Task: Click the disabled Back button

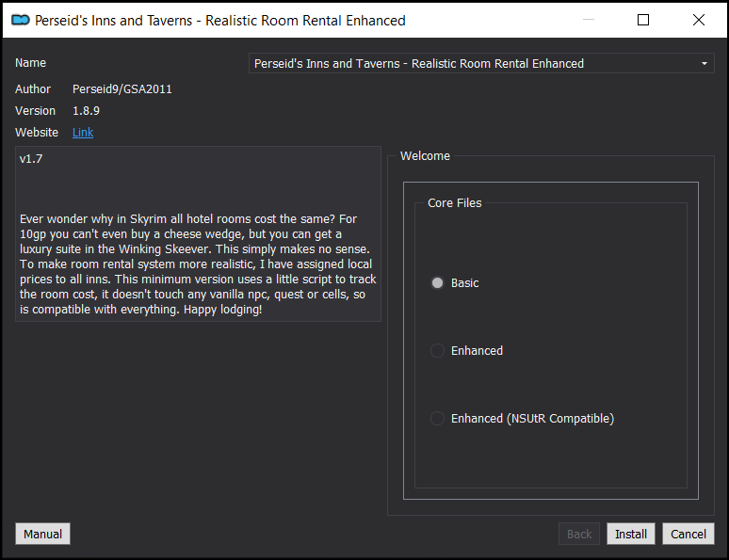Action: [x=579, y=534]
